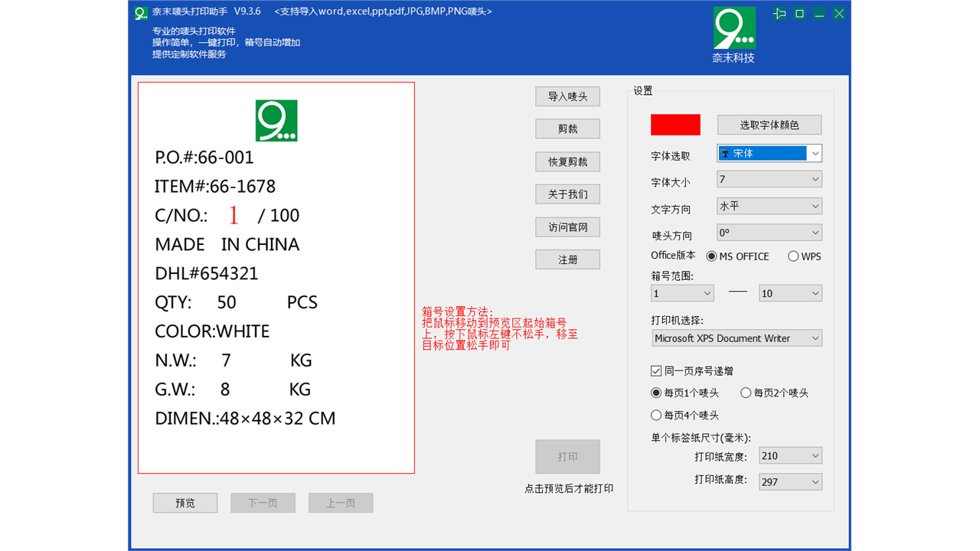Viewport: 980px width, 551px height.
Task: Click the 单个标签纸尺寸(毫米) label
Action: [x=701, y=438]
